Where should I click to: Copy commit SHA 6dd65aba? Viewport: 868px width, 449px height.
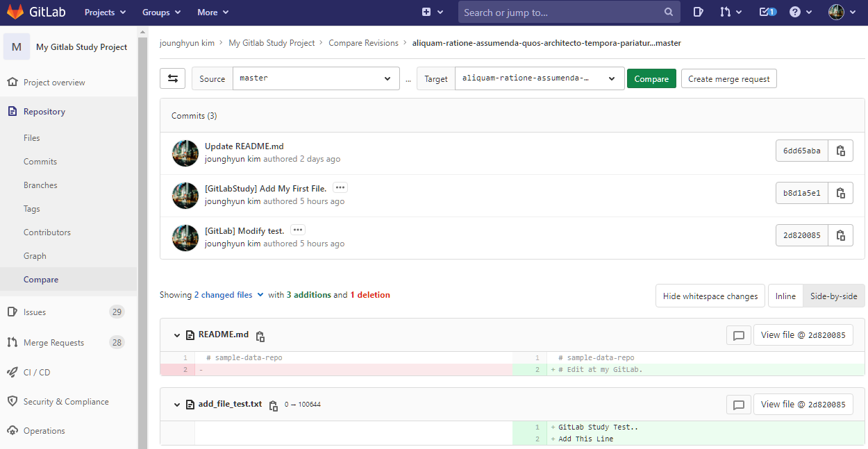tap(840, 151)
